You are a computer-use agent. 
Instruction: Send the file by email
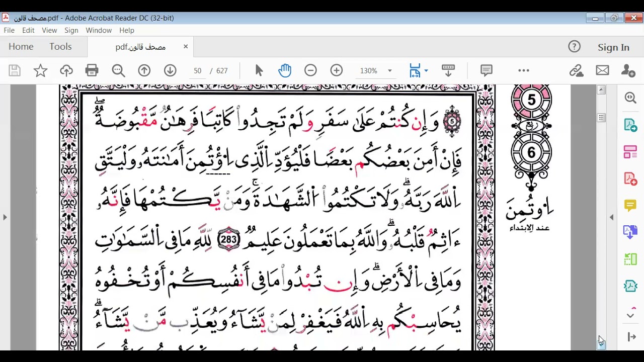602,70
